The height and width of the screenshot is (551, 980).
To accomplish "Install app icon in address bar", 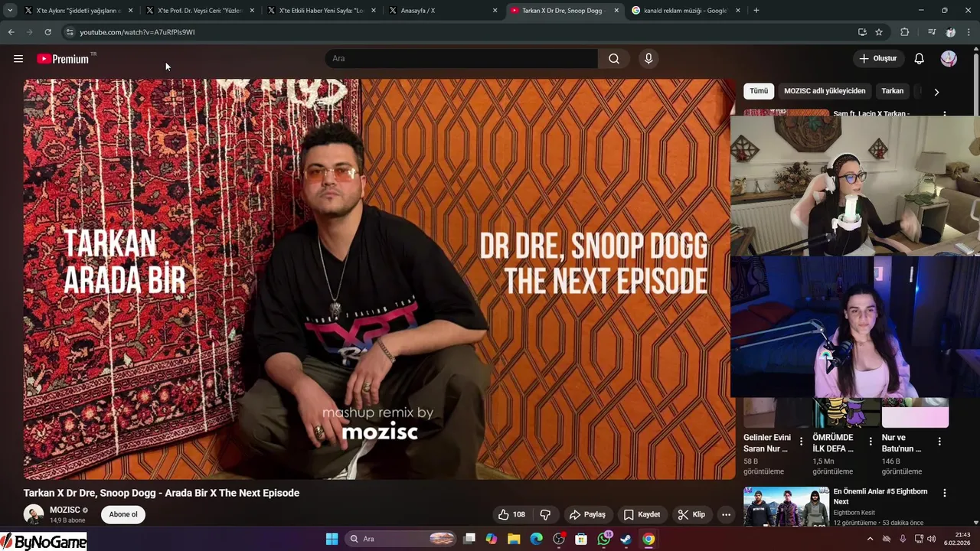I will pos(862,32).
